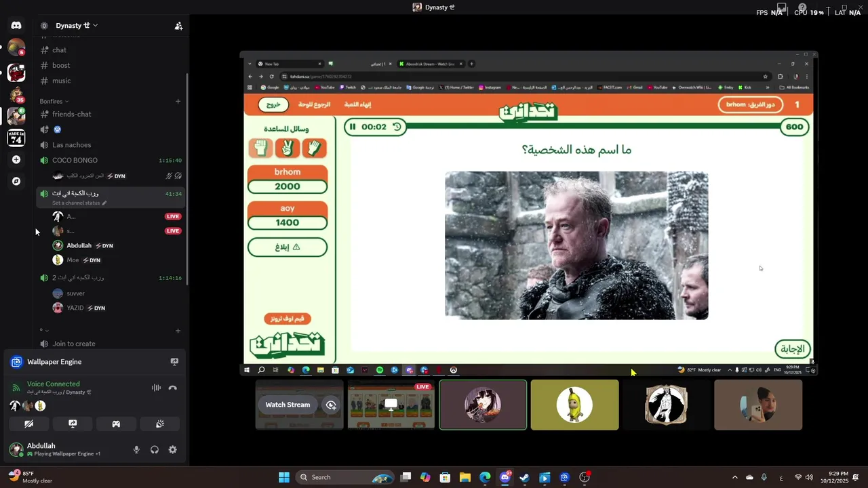Open the weather widget 85°F
Screen dimensions: 868x488
31,477
